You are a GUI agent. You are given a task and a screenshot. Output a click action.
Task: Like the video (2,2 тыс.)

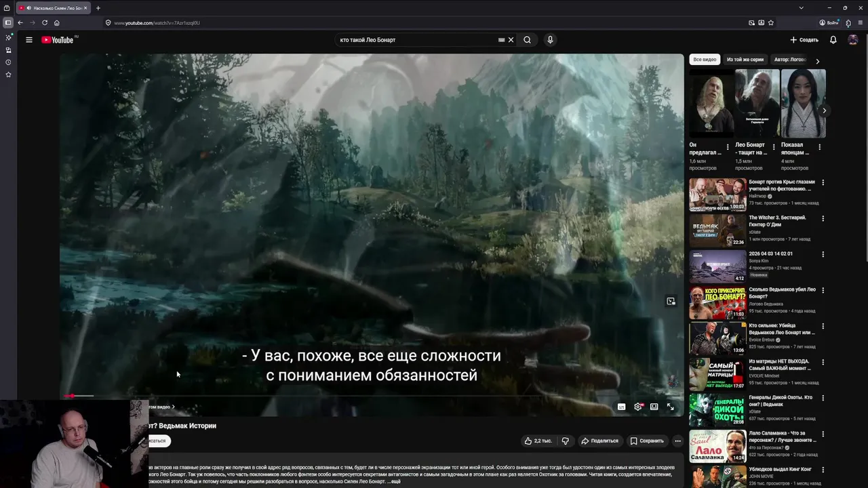coord(538,441)
